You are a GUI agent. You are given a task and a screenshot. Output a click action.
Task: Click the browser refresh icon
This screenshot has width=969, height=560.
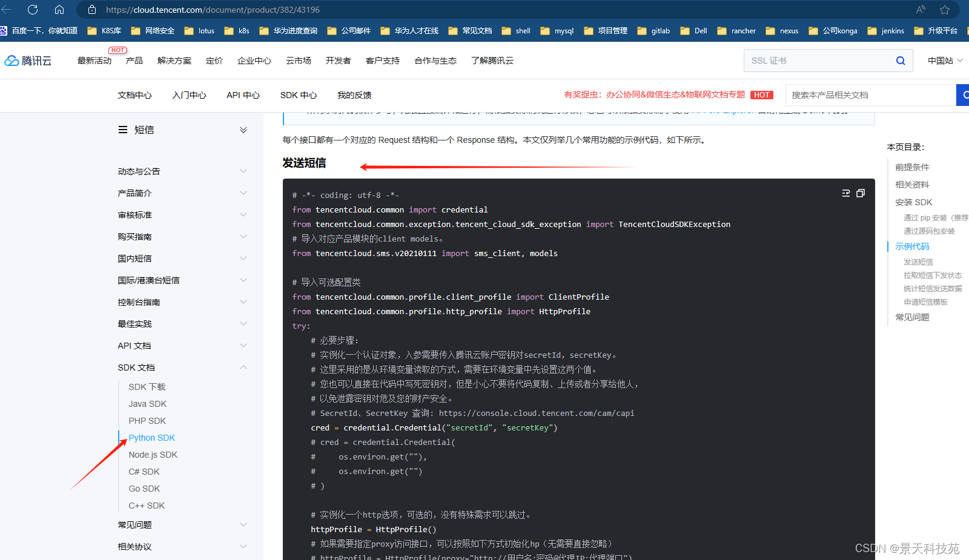tap(33, 10)
